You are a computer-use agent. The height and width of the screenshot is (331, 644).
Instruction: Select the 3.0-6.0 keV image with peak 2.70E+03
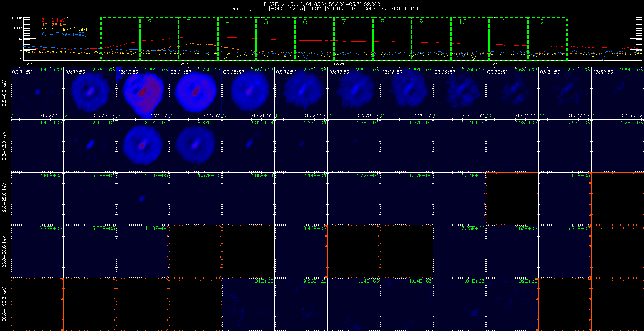(x=195, y=93)
